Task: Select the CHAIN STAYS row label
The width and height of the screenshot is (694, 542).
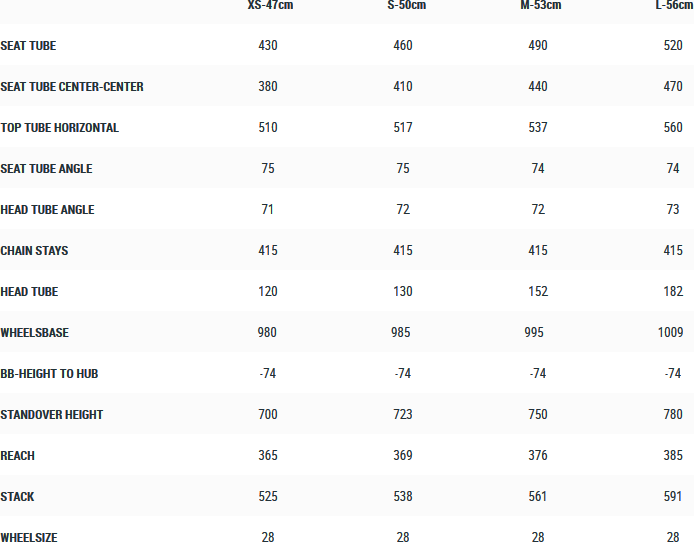Action: (34, 251)
